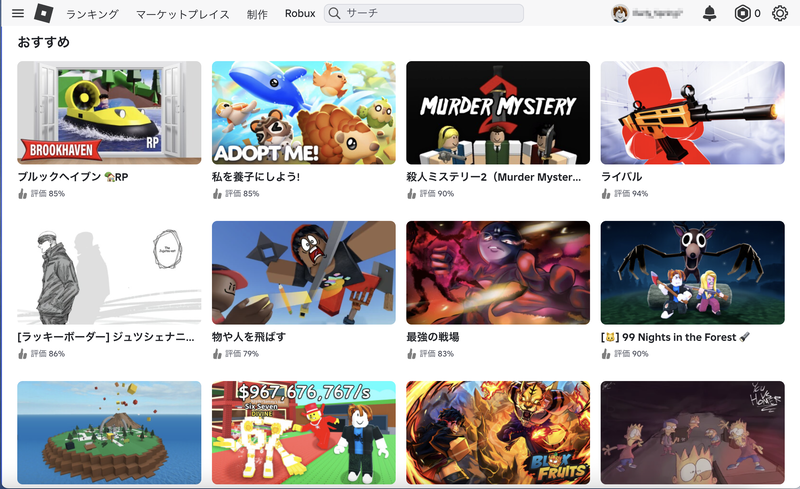Open the 物や人を飛ばす game thumbnail
Screen dimensions: 800x489
pos(304,273)
